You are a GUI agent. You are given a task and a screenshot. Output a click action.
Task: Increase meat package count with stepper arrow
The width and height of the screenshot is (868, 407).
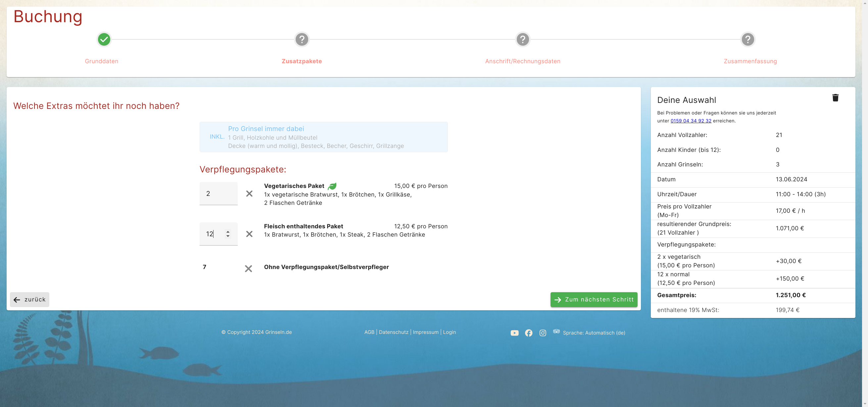coord(228,232)
